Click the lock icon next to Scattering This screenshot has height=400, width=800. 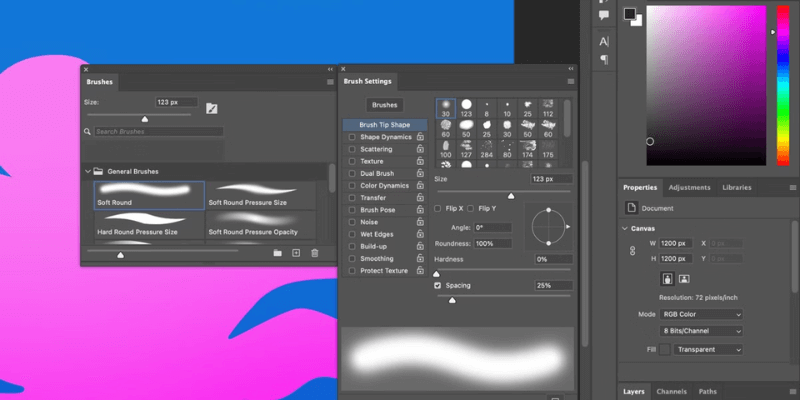point(421,149)
